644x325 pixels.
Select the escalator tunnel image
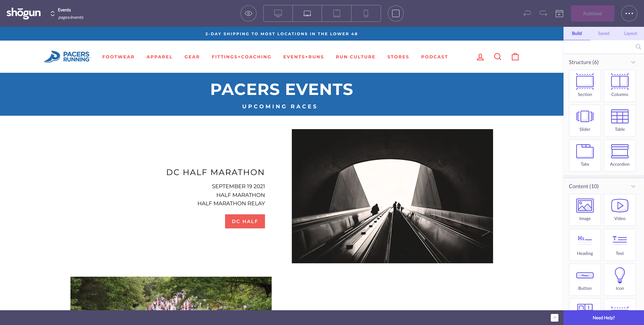pyautogui.click(x=392, y=196)
